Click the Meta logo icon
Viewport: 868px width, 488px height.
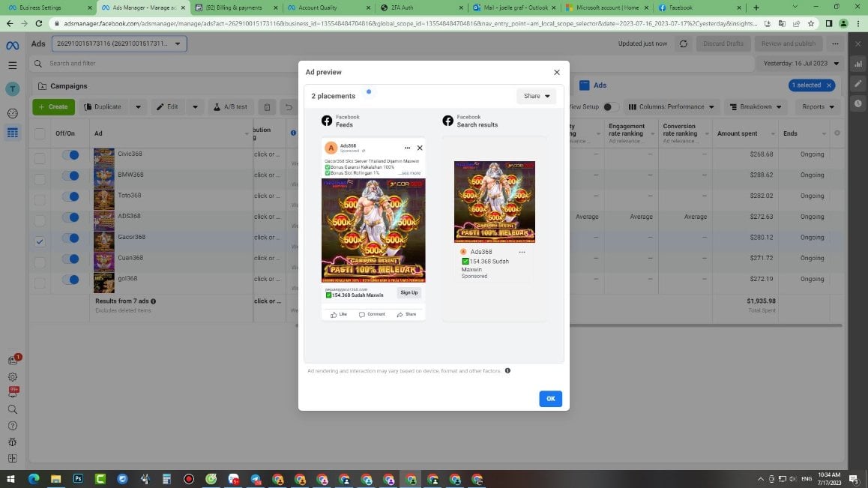[12, 45]
